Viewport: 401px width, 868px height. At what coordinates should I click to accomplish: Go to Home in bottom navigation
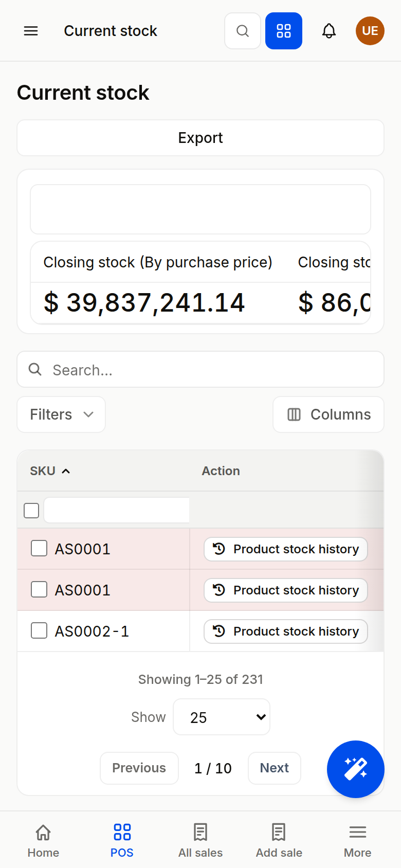[43, 840]
